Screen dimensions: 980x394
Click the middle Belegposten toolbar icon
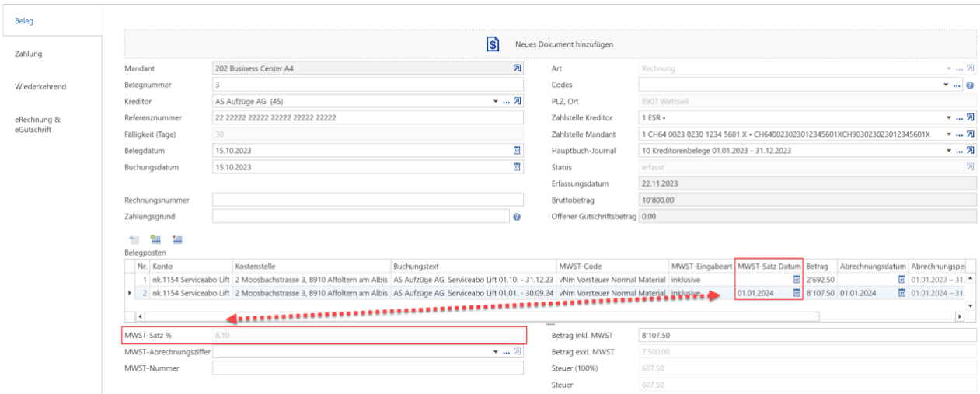155,240
